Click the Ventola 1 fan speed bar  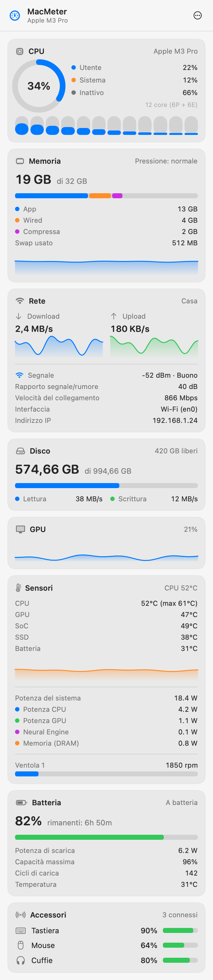tap(106, 774)
